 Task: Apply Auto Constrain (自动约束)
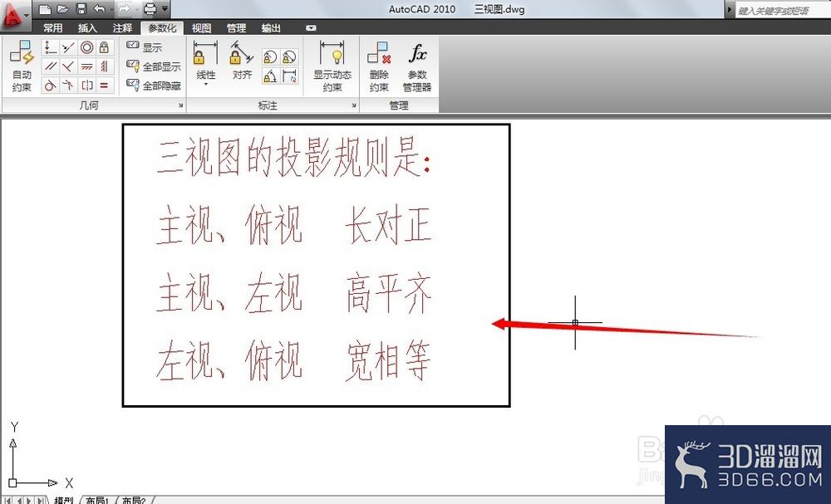pos(22,66)
